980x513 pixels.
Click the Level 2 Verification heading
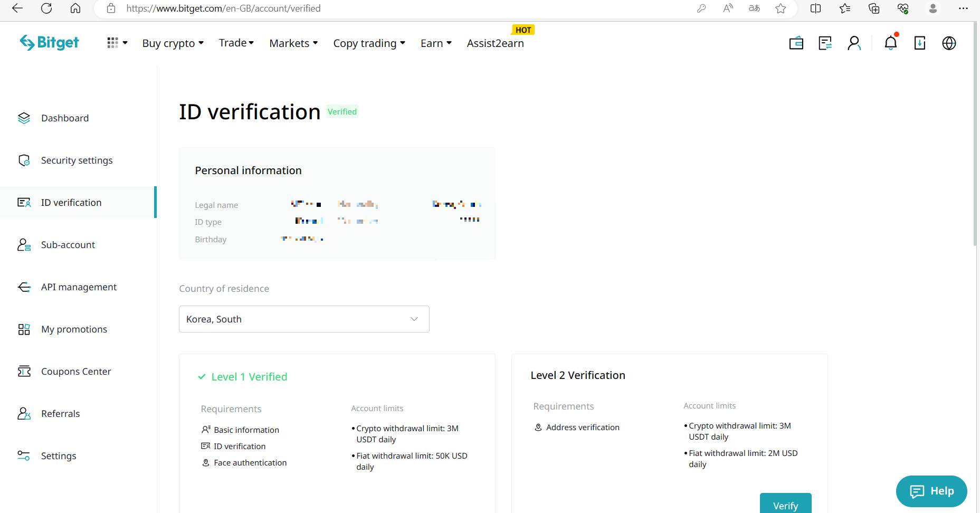click(578, 375)
